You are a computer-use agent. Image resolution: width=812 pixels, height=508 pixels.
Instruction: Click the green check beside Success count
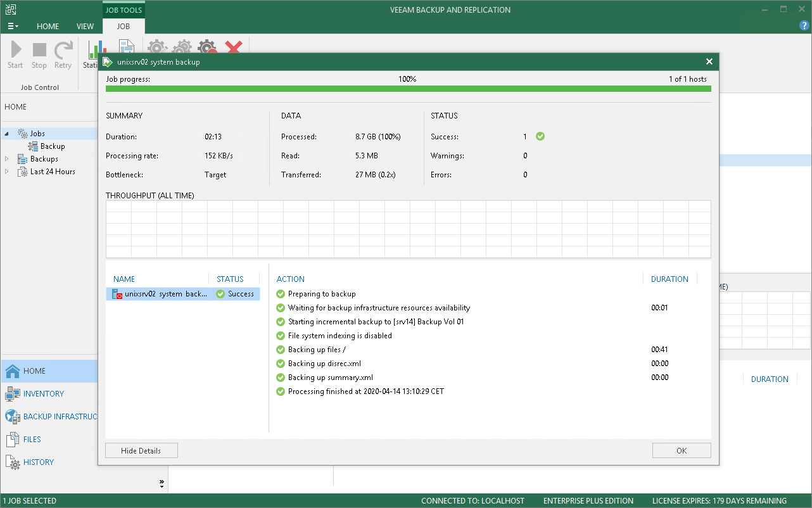(540, 136)
